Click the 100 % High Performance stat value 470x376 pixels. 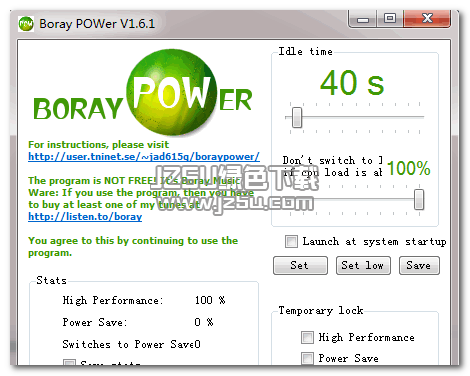point(210,300)
